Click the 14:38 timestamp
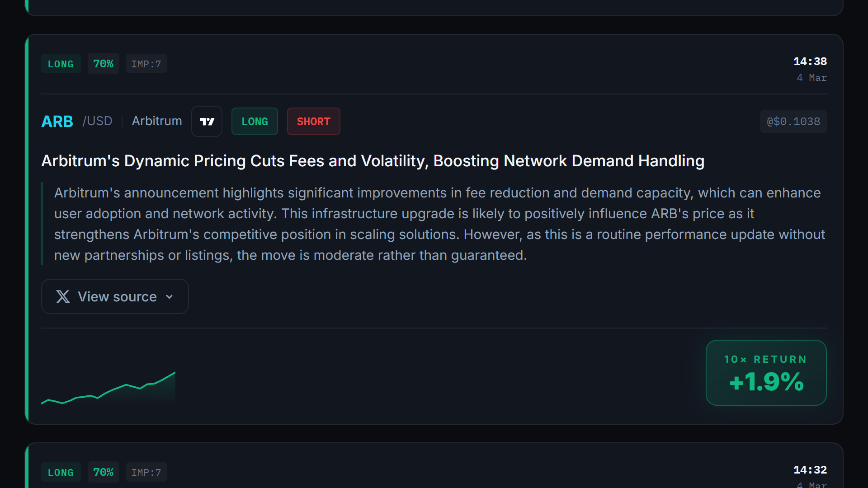This screenshot has height=488, width=868. pos(810,61)
